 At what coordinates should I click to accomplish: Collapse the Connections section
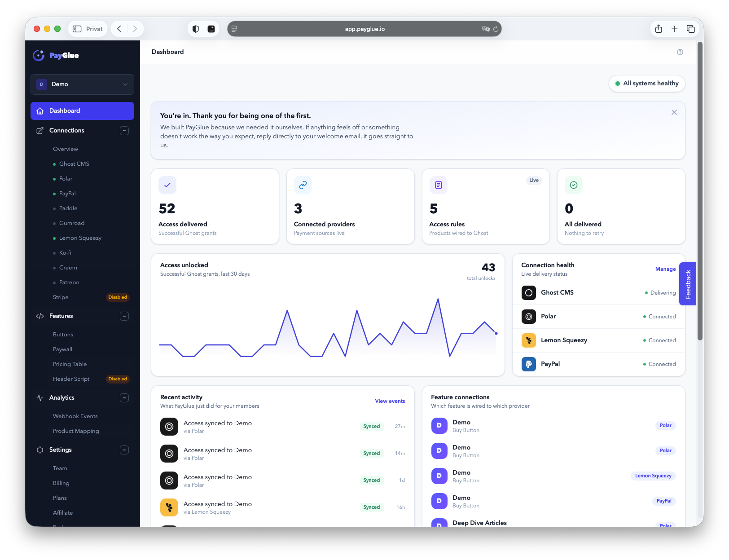coord(124,131)
